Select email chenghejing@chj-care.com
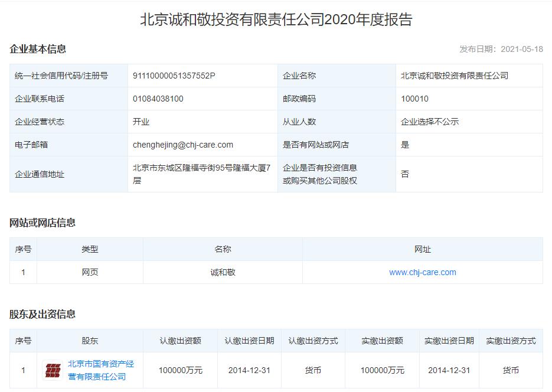 (182, 145)
